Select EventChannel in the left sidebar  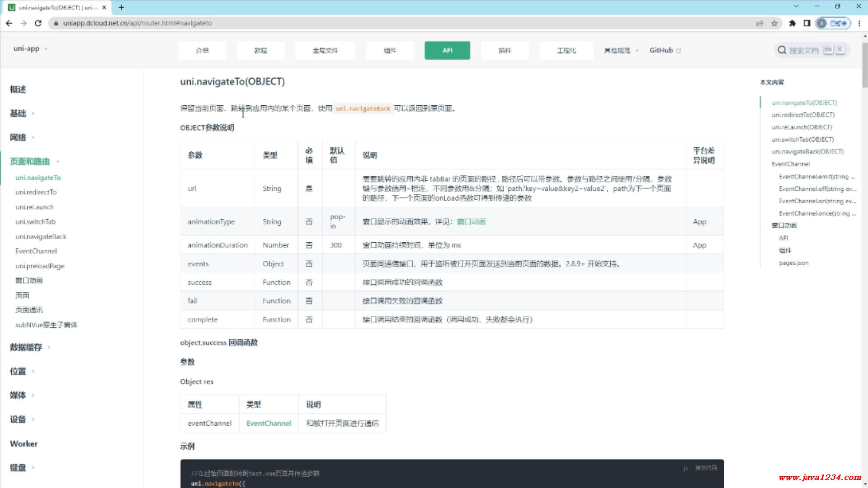tap(36, 251)
